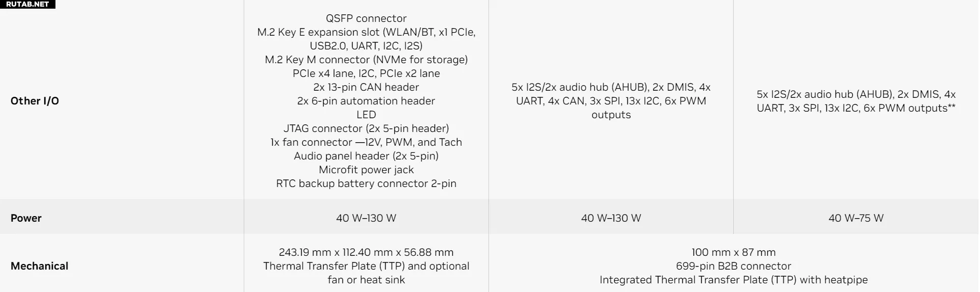The image size is (980, 292).
Task: Click first column 40 W–130 W value
Action: click(366, 218)
